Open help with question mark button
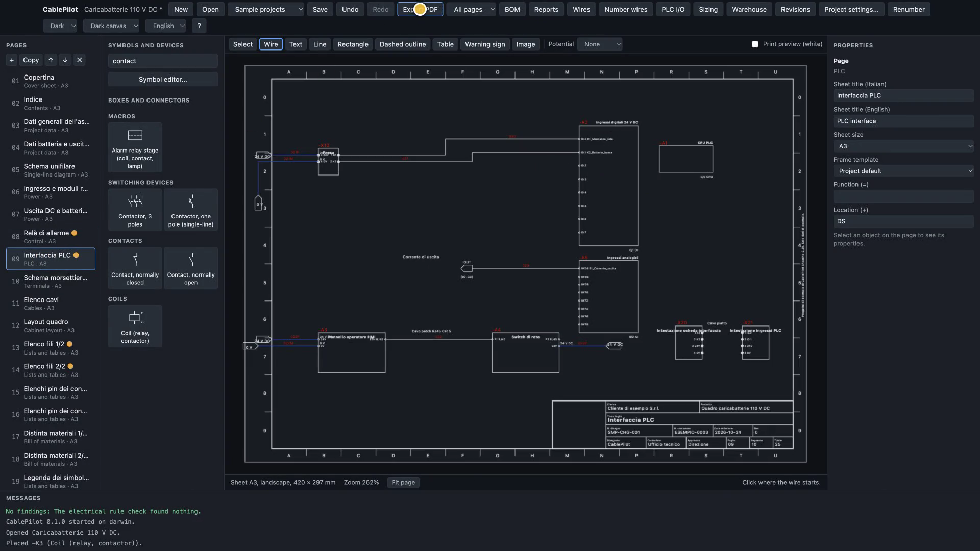Screen dimensions: 980x551 pyautogui.click(x=199, y=26)
